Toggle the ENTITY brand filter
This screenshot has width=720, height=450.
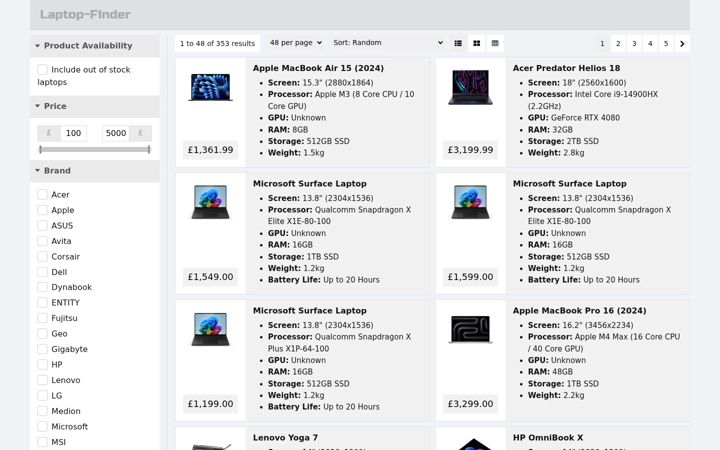[x=42, y=303]
